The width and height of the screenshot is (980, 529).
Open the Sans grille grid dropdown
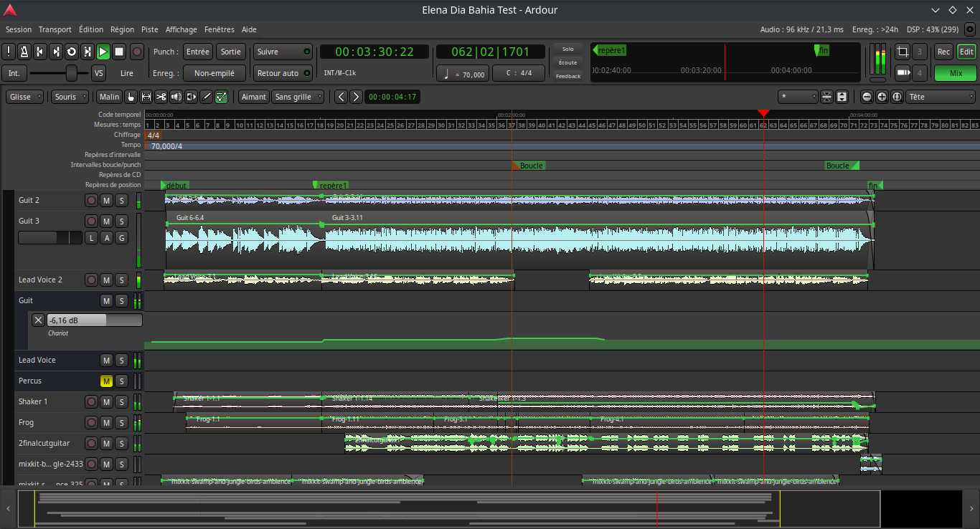coord(298,97)
